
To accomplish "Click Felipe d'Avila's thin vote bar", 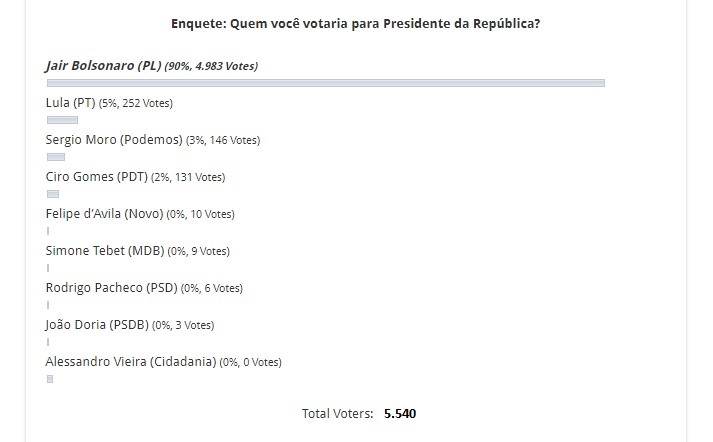I will coord(48,231).
